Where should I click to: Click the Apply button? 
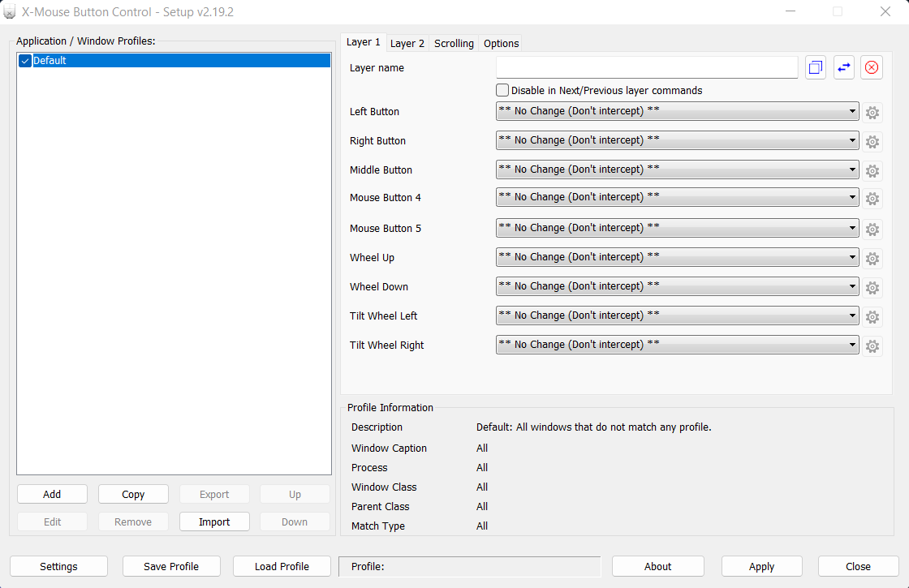click(x=762, y=567)
